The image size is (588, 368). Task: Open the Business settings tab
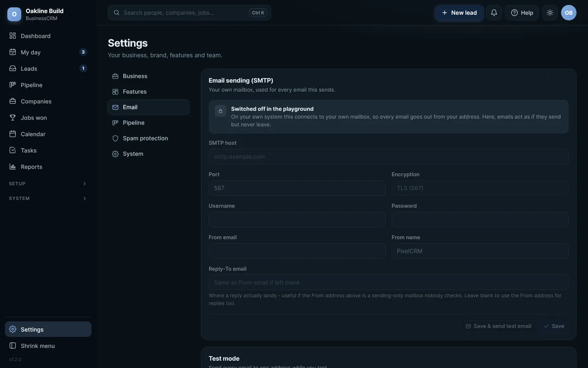click(x=149, y=76)
